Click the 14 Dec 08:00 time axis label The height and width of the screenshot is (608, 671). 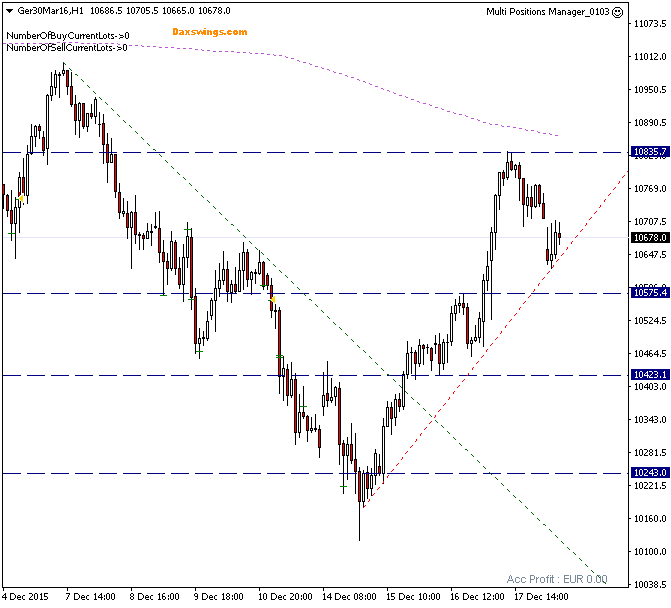[349, 596]
